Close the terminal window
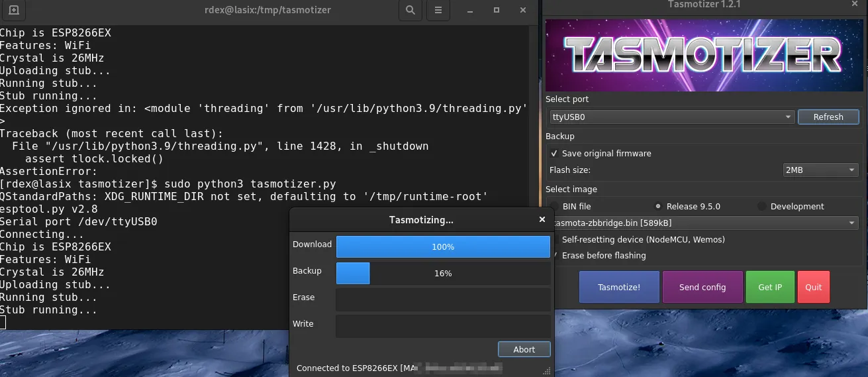Screen dimensions: 868x377 point(524,10)
